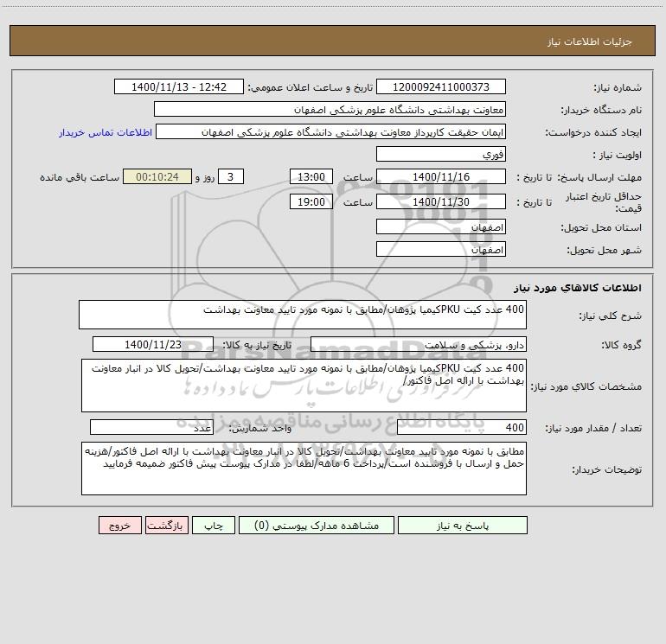
Task: Click the announcement date field 1400/11/13 - 12:42
Action: 179,87
